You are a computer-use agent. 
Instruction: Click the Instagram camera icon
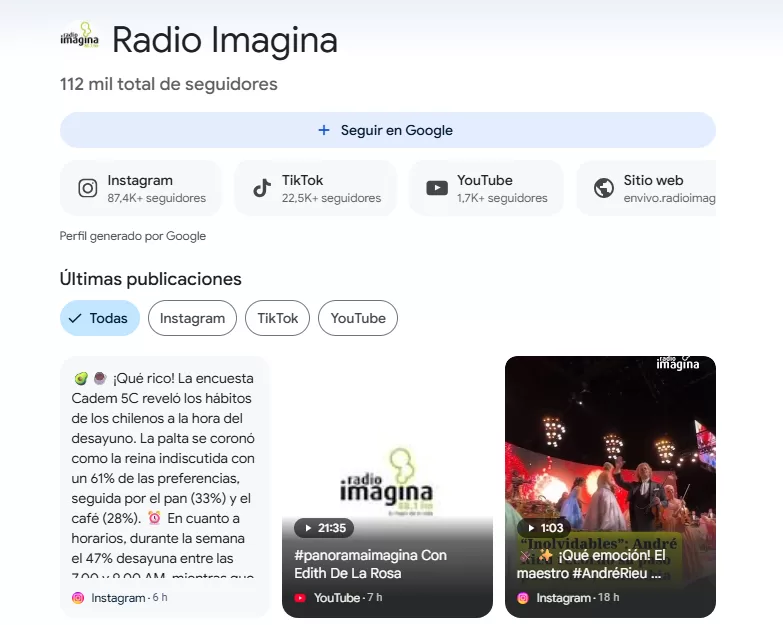click(88, 188)
